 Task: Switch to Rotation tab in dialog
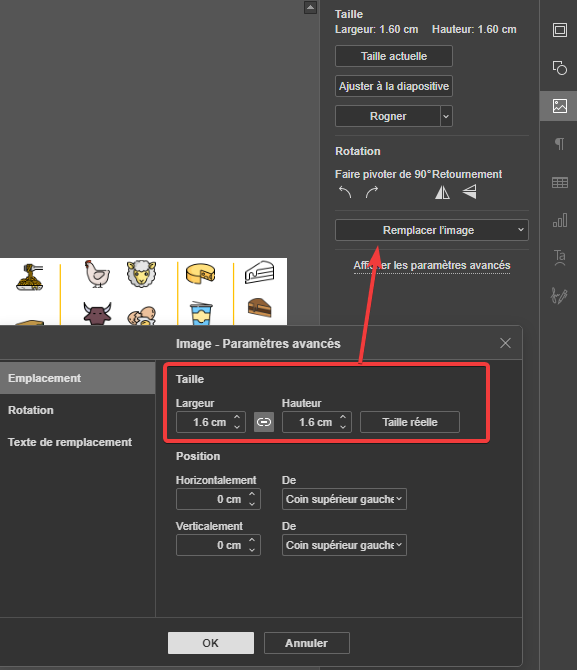click(x=31, y=410)
